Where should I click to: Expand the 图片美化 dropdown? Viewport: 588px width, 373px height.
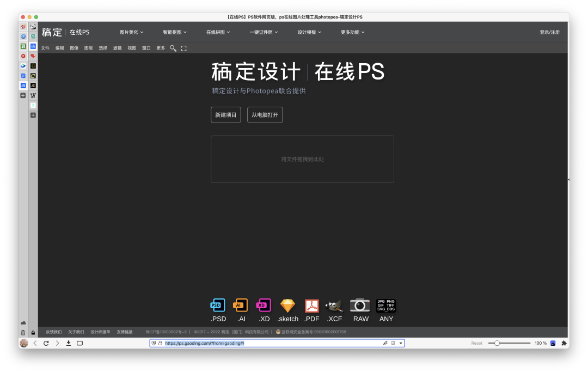pos(131,32)
